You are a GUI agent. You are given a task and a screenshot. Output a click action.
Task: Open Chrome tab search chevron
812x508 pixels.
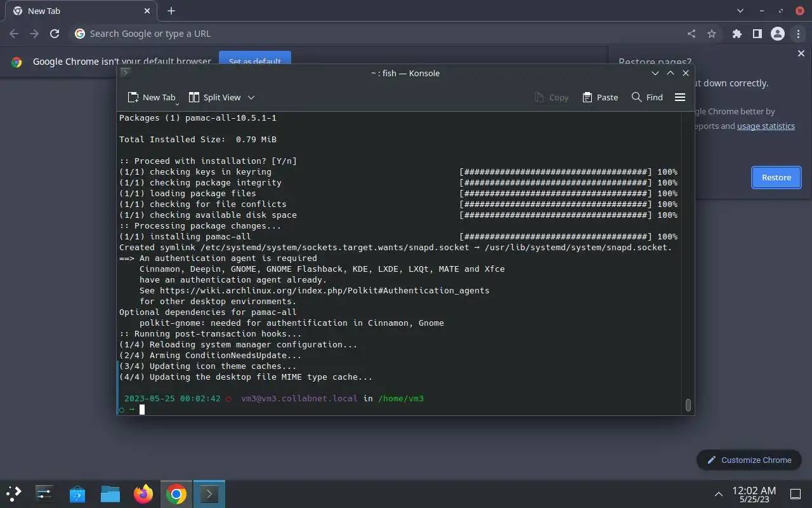click(740, 11)
